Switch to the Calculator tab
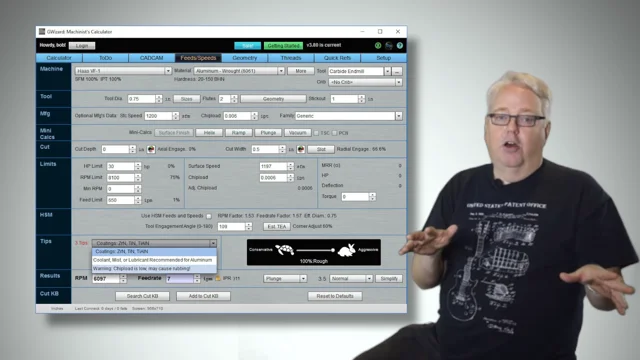The image size is (640, 360). point(59,58)
